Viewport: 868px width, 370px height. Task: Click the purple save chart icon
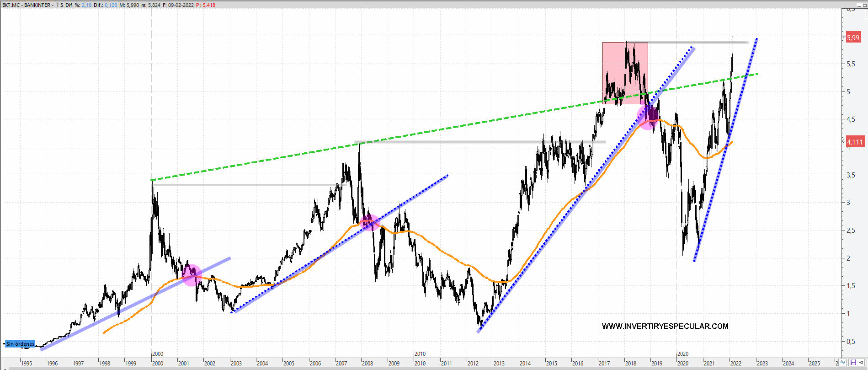point(853,362)
